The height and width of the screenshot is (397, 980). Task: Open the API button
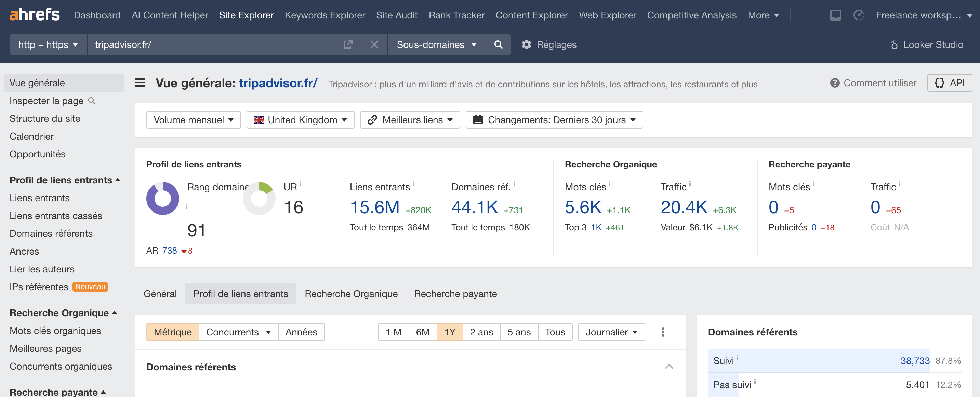pos(950,83)
